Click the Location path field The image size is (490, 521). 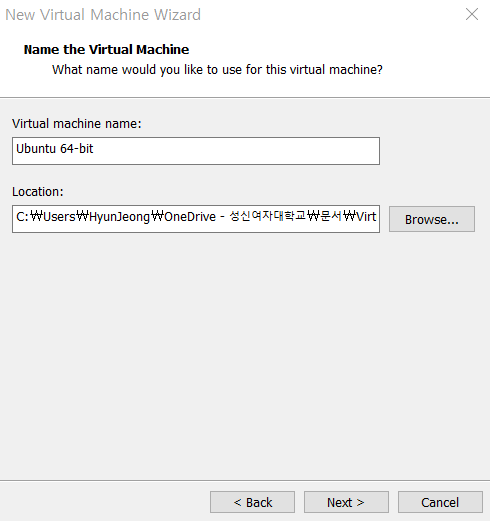(x=196, y=219)
